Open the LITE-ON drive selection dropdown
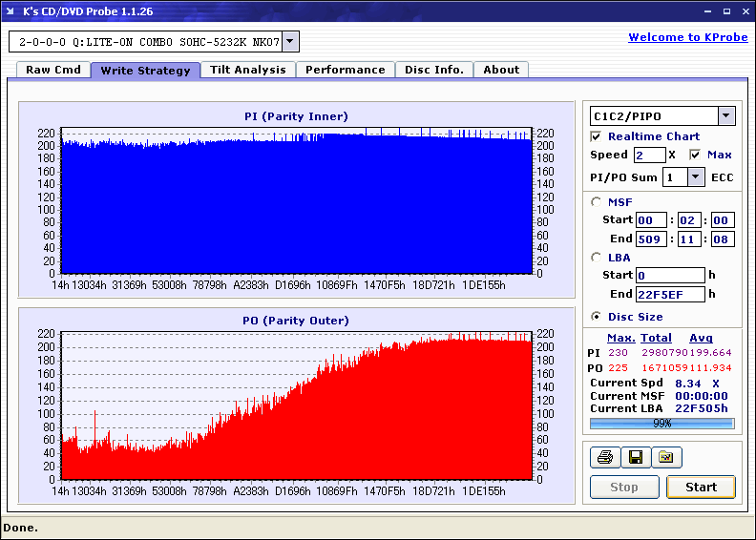 (x=290, y=42)
